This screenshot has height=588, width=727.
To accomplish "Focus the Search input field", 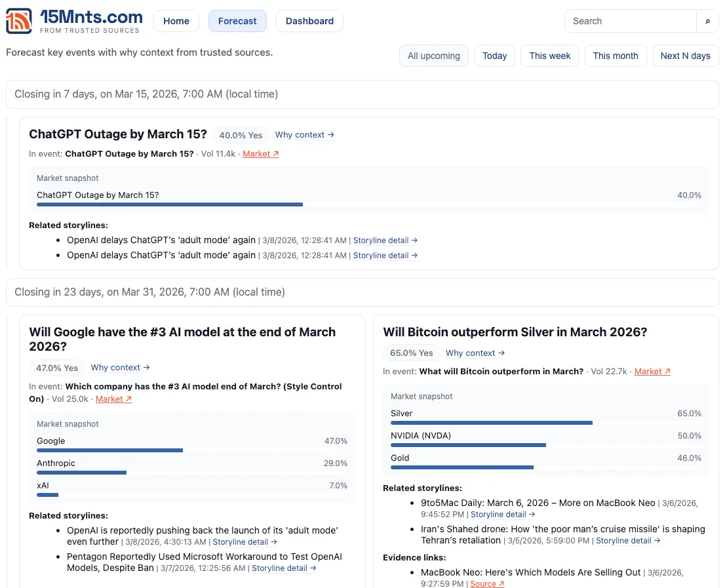I will point(631,22).
